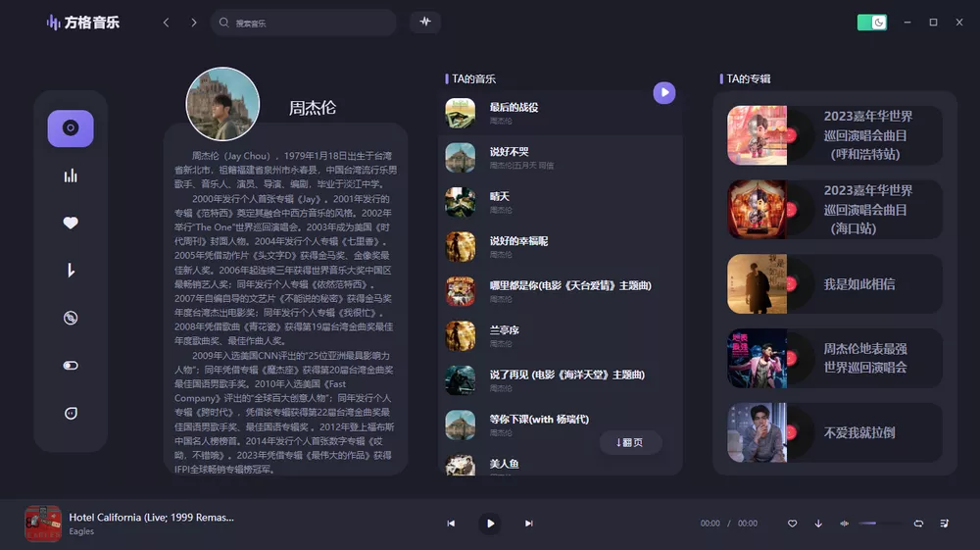
Task: Play all songs with purple play button
Action: [x=664, y=92]
